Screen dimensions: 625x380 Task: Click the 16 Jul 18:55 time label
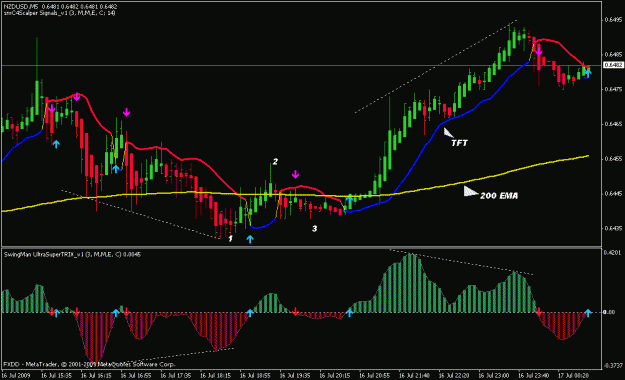pos(255,376)
